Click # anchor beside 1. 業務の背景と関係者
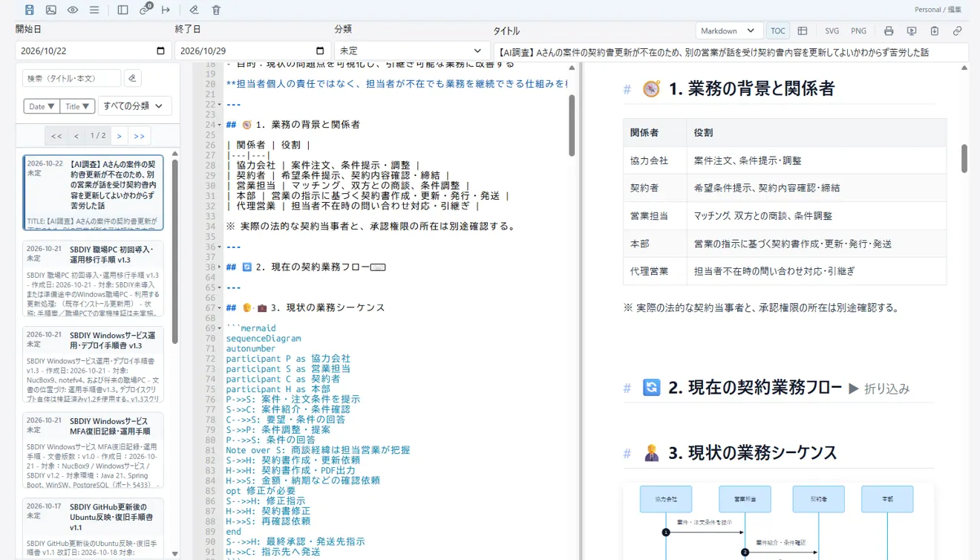The image size is (980, 560). click(627, 89)
